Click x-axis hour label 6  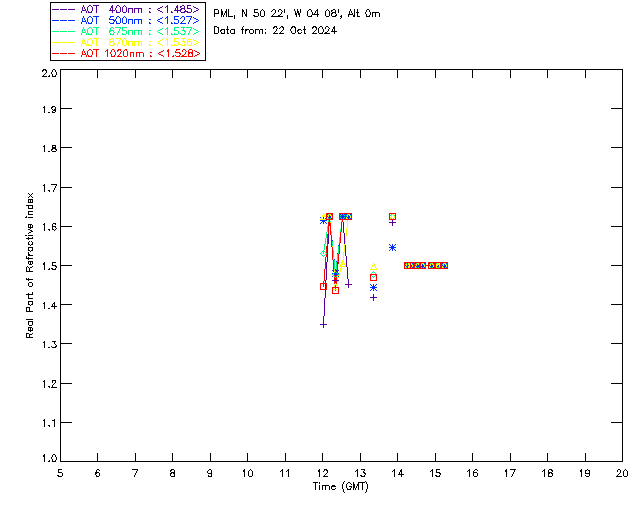(98, 473)
